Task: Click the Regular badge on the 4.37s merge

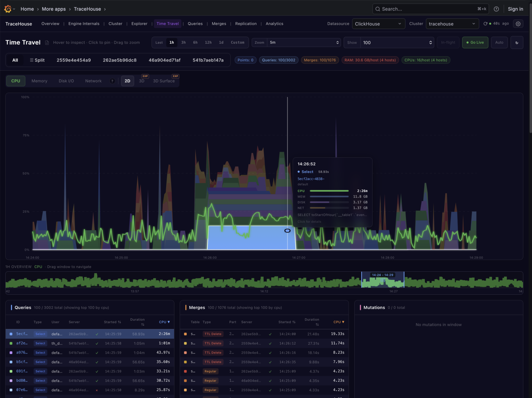Action: 210,371
